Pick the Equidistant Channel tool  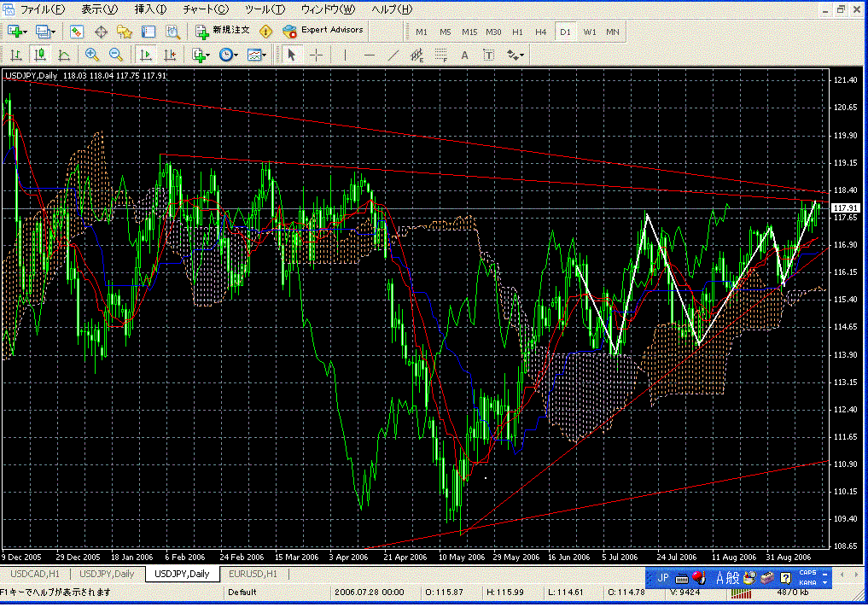coord(417,55)
